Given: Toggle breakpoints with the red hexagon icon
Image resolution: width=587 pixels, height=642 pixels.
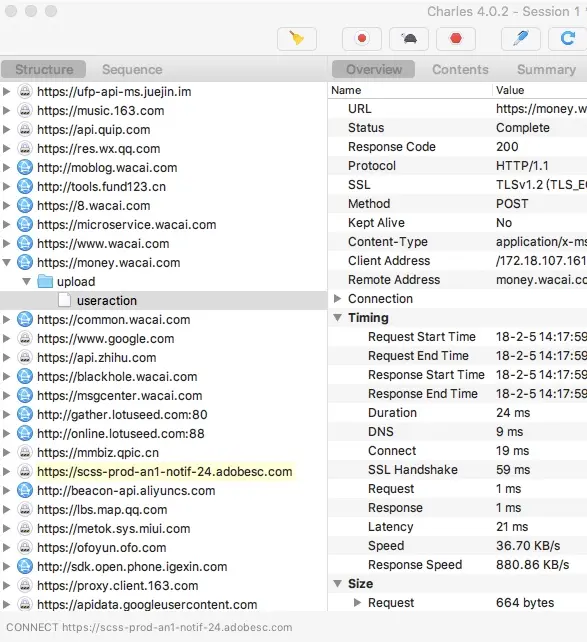Looking at the screenshot, I should click(456, 39).
